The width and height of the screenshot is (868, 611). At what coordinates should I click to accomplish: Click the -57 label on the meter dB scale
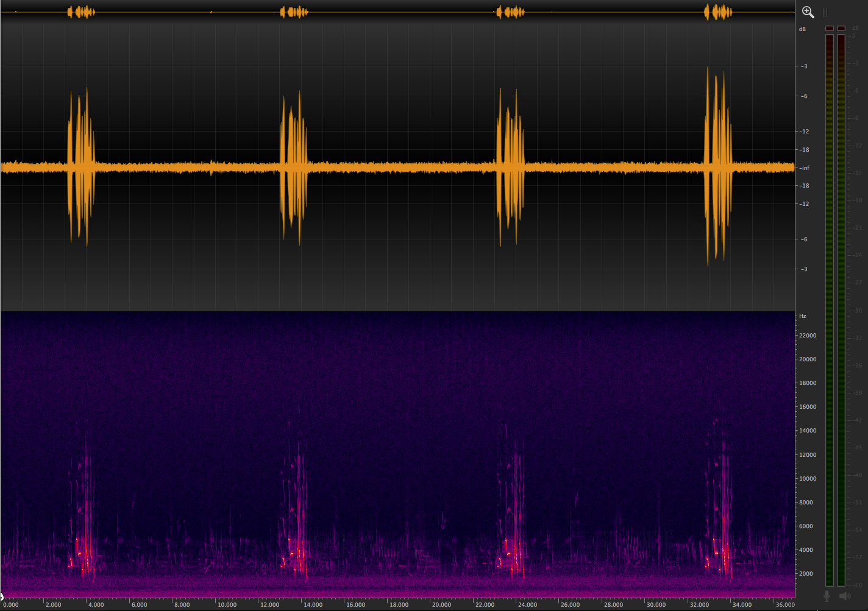pyautogui.click(x=856, y=557)
